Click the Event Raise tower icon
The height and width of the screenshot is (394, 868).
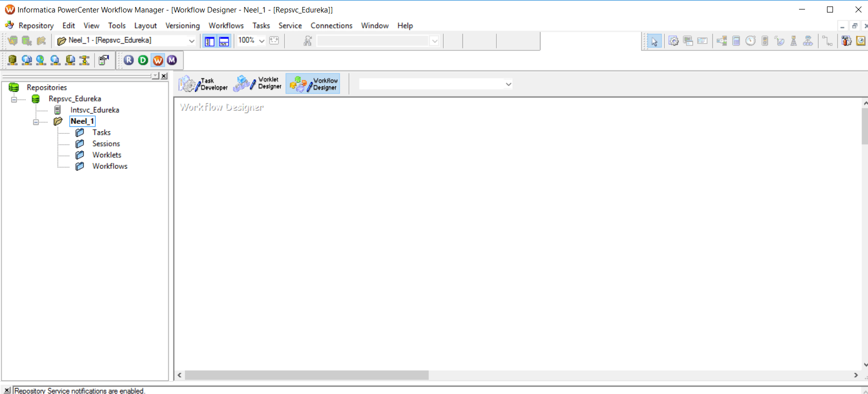pos(793,41)
